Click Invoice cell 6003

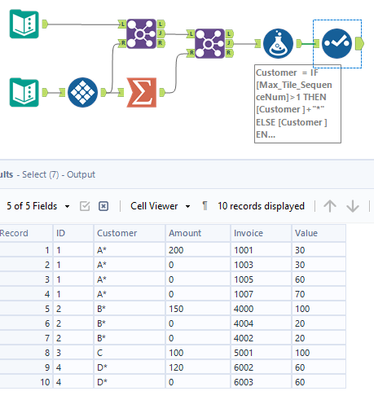(261, 382)
